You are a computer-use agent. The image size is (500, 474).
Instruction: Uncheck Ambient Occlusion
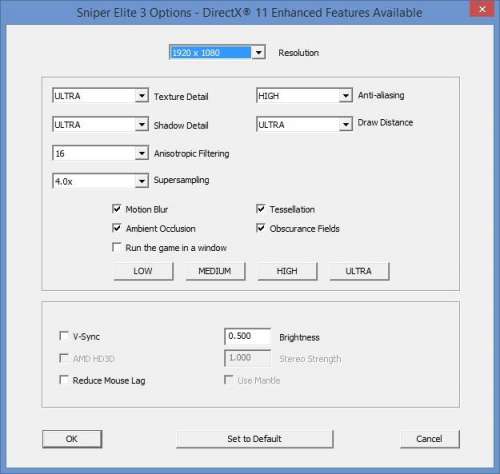[117, 228]
